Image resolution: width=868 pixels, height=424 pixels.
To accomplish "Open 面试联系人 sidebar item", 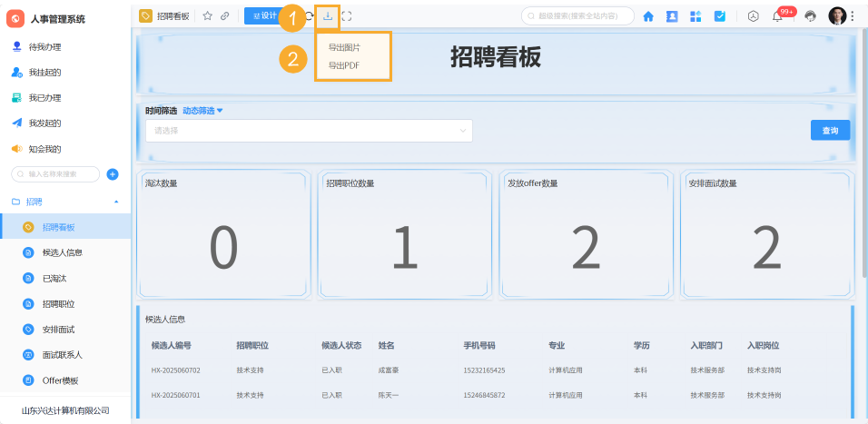I will pyautogui.click(x=65, y=355).
